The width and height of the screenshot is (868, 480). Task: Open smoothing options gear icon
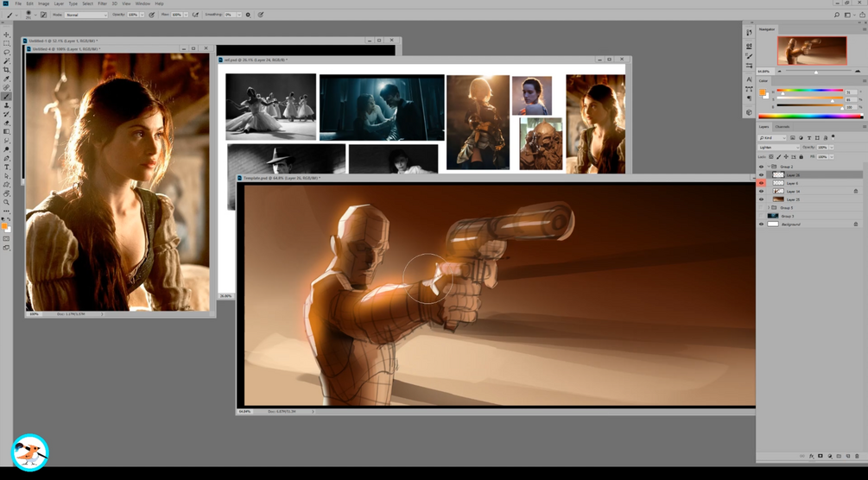(x=248, y=15)
